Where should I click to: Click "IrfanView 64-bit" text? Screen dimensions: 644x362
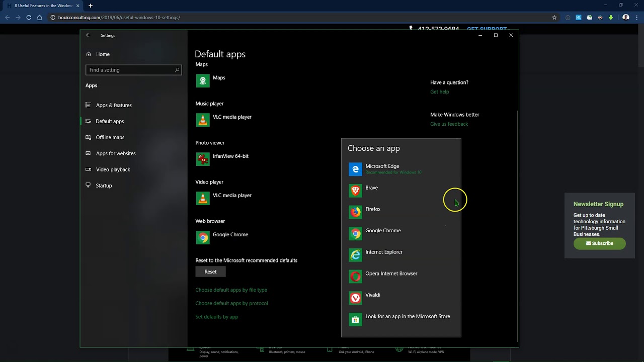[230, 156]
